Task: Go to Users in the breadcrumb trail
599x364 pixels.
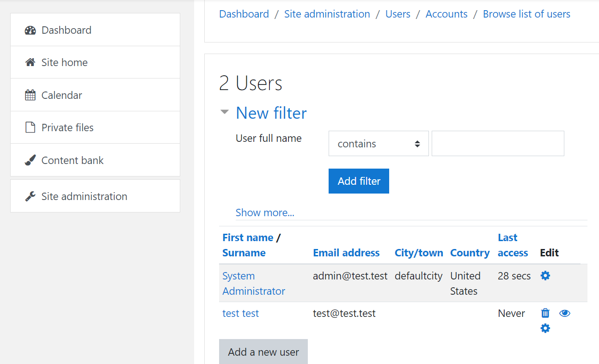Action: pos(397,14)
